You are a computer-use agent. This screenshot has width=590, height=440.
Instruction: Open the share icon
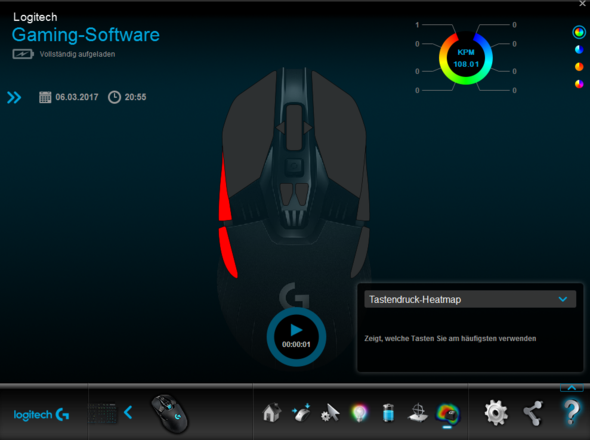[533, 413]
